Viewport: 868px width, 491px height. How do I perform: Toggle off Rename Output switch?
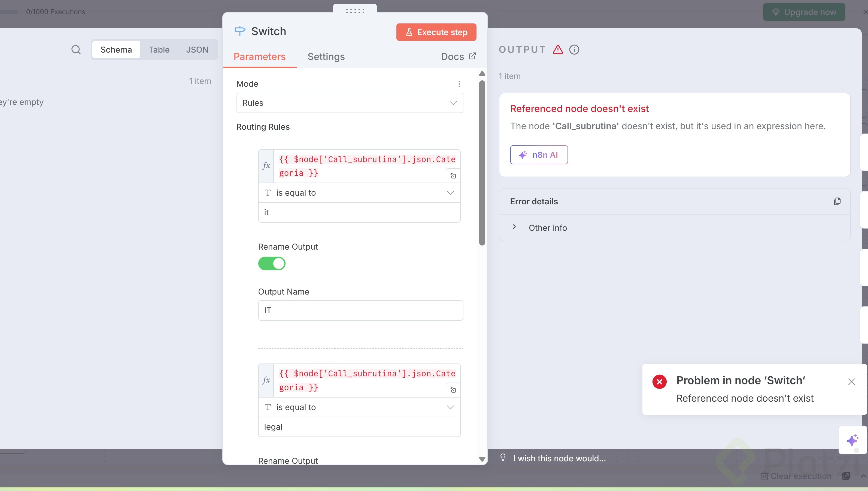272,263
